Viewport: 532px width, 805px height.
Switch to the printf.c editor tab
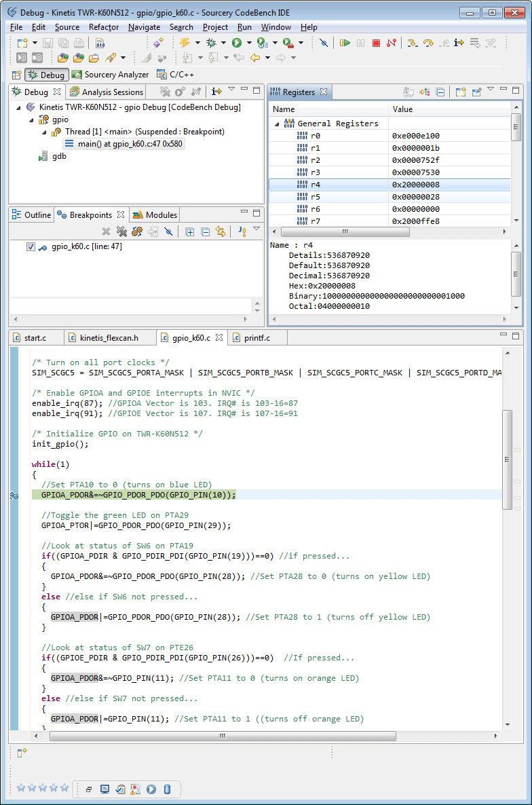[256, 338]
